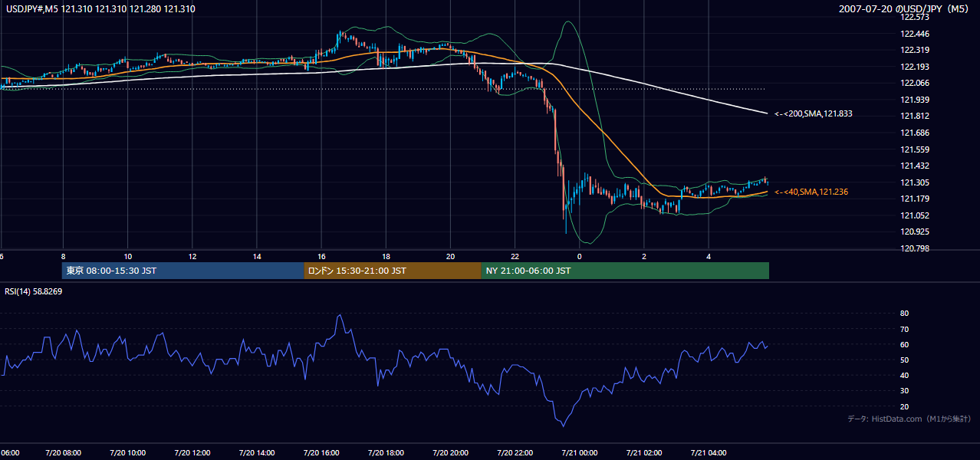
Task: Select the 東京 08:00-15:30 JST session bar
Action: [183, 271]
